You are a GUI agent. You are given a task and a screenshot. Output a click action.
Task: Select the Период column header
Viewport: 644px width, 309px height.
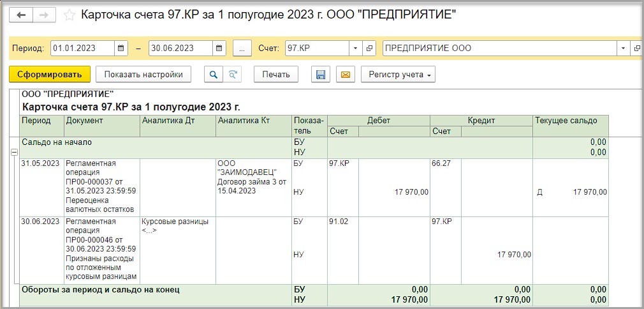point(42,126)
